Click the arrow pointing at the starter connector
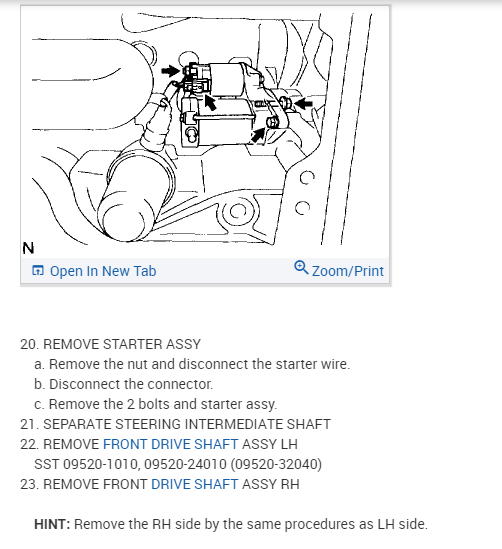The height and width of the screenshot is (549, 502). [x=210, y=102]
